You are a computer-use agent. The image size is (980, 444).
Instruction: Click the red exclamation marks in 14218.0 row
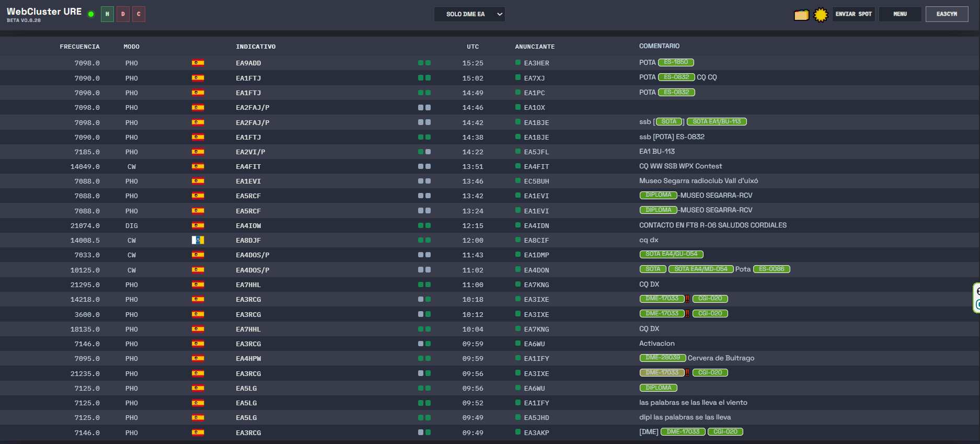pyautogui.click(x=687, y=299)
